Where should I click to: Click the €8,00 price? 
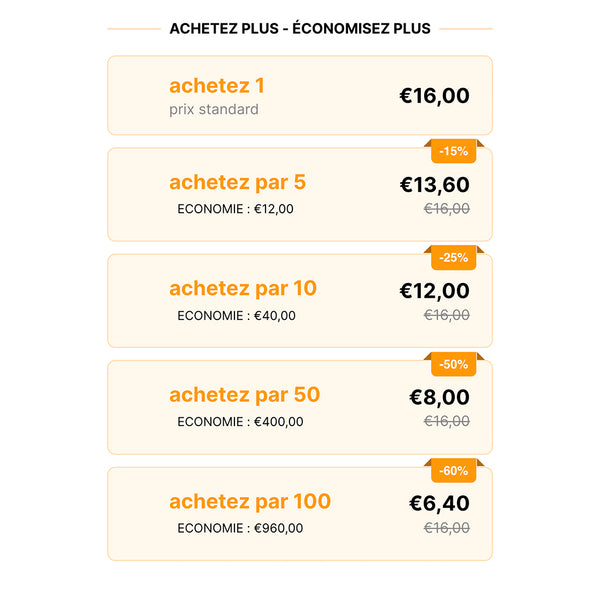[439, 397]
